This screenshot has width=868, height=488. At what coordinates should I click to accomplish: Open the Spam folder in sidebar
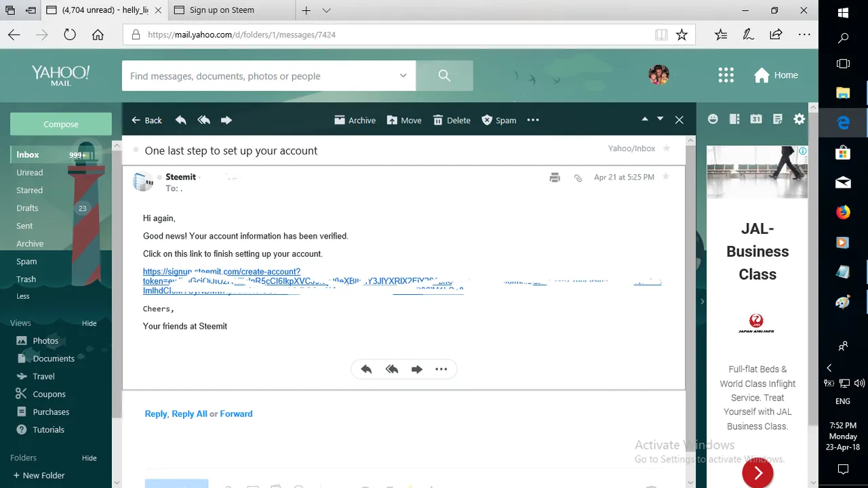pyautogui.click(x=26, y=262)
